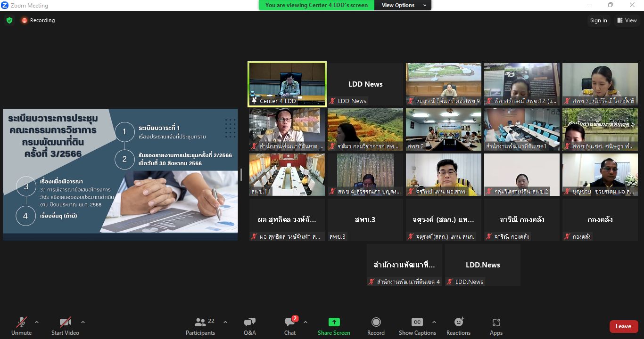644x339 pixels.
Task: Expand video options arrow beside Start Video
Action: tap(83, 323)
